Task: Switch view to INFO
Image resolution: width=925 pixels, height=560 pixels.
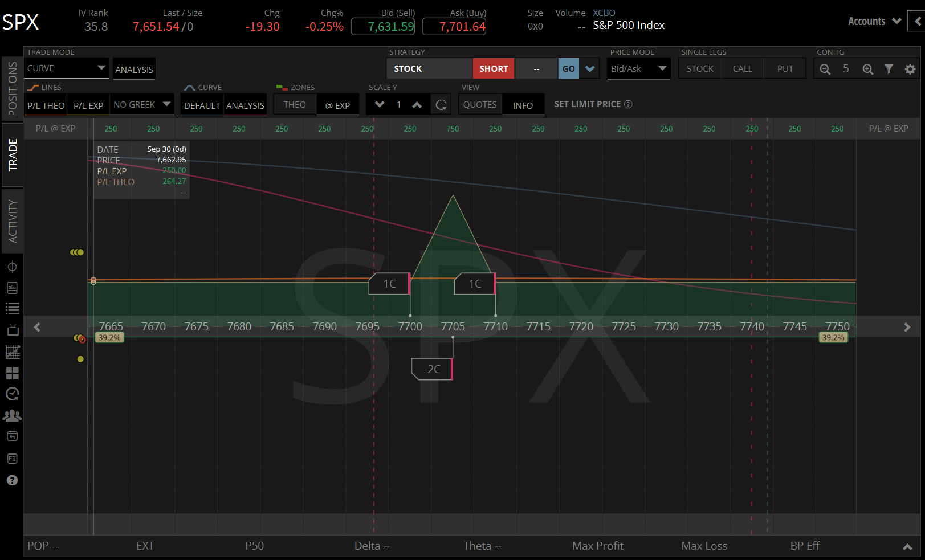Action: (x=523, y=105)
